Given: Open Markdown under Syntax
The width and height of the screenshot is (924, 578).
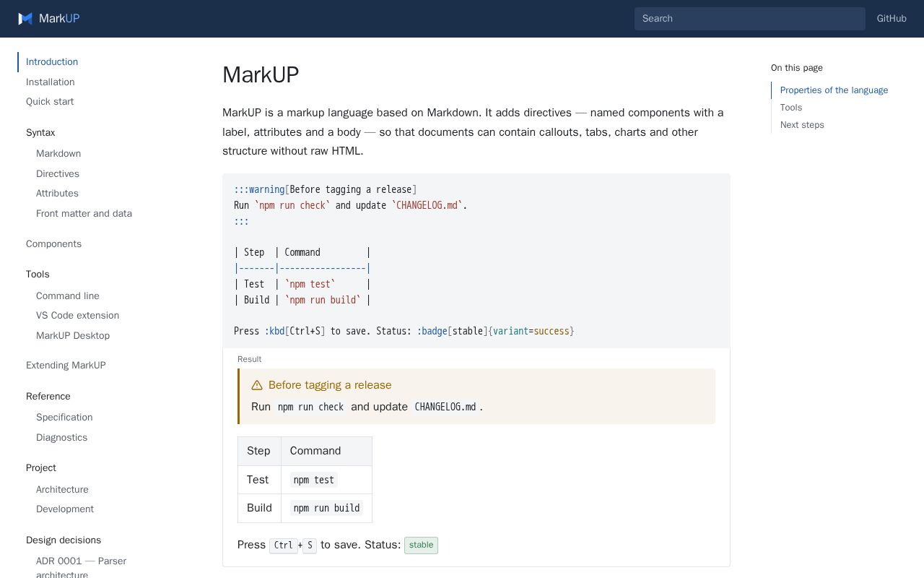Looking at the screenshot, I should 58,154.
